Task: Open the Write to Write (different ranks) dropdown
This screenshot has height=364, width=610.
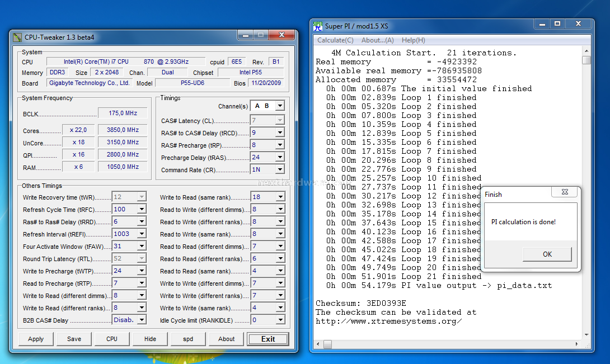Action: pyautogui.click(x=280, y=296)
